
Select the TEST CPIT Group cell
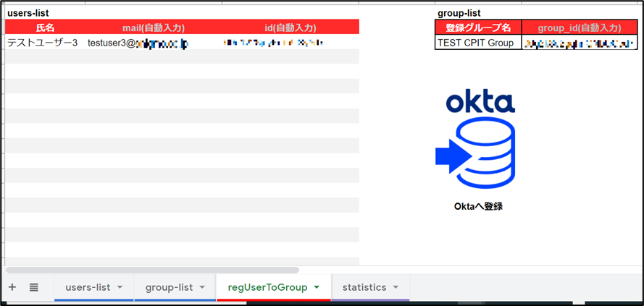pyautogui.click(x=479, y=42)
